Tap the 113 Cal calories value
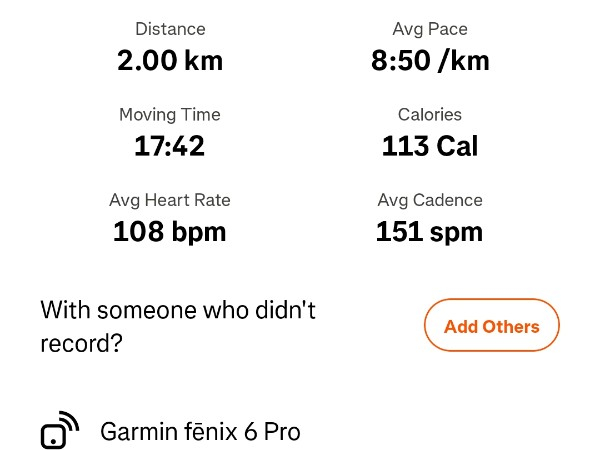The width and height of the screenshot is (600, 450). [x=430, y=147]
